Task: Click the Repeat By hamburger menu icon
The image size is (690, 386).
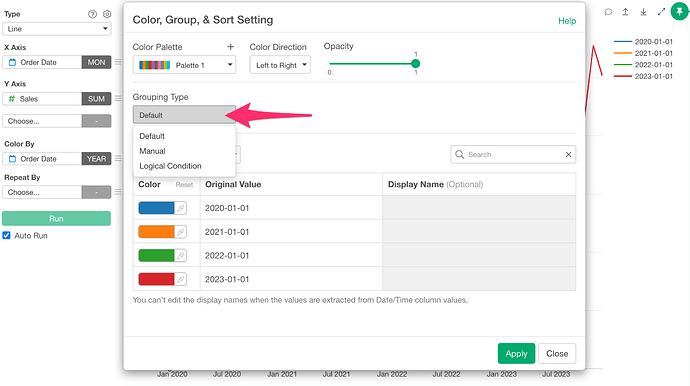Action: pos(118,192)
